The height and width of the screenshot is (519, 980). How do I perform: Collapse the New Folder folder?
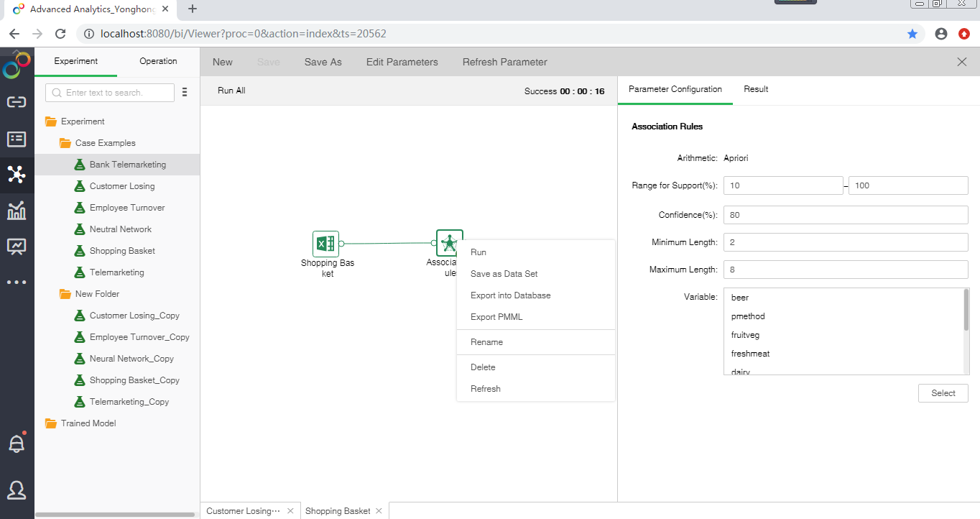coord(65,294)
